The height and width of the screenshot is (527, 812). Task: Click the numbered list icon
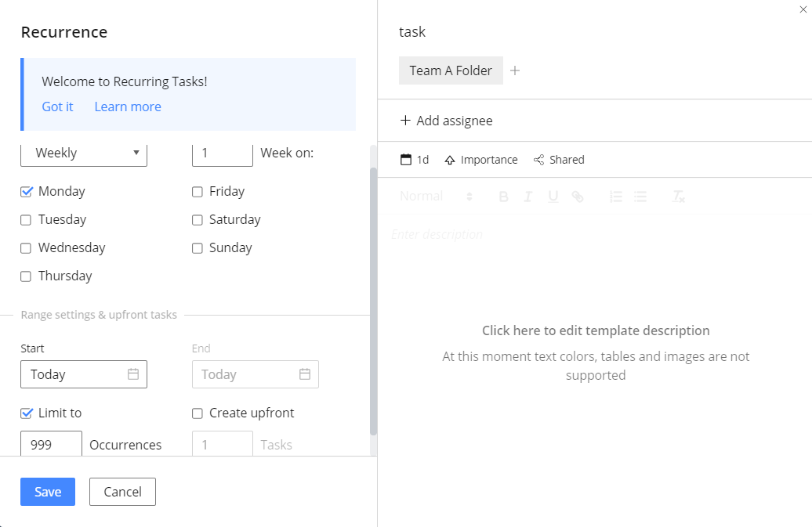pos(616,197)
